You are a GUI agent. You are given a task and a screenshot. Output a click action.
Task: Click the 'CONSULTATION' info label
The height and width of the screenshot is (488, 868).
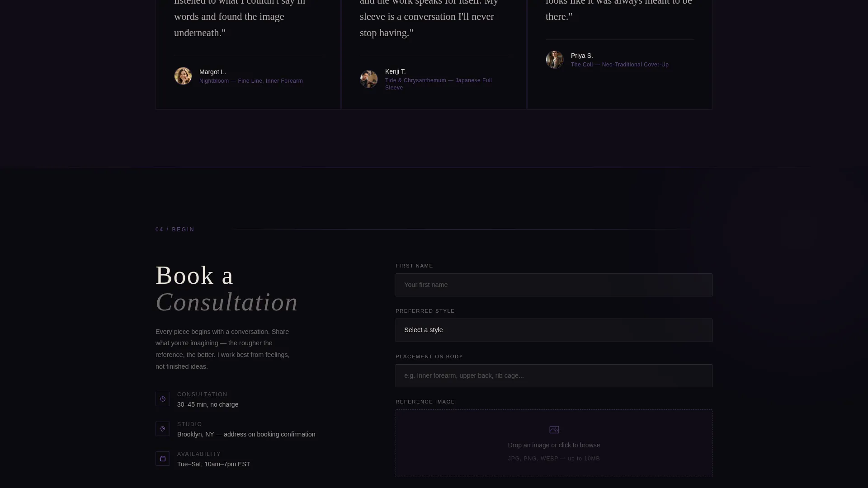(203, 394)
